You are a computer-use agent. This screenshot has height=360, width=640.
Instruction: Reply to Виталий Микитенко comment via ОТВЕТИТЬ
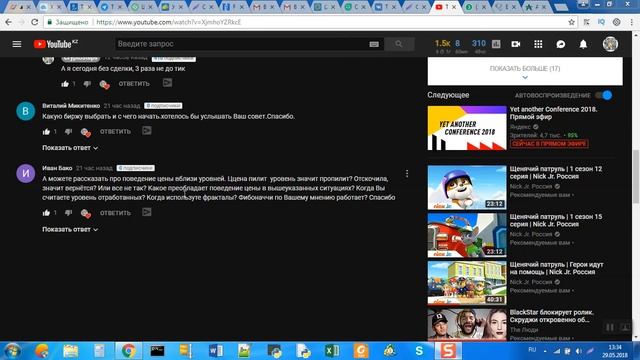(x=116, y=131)
